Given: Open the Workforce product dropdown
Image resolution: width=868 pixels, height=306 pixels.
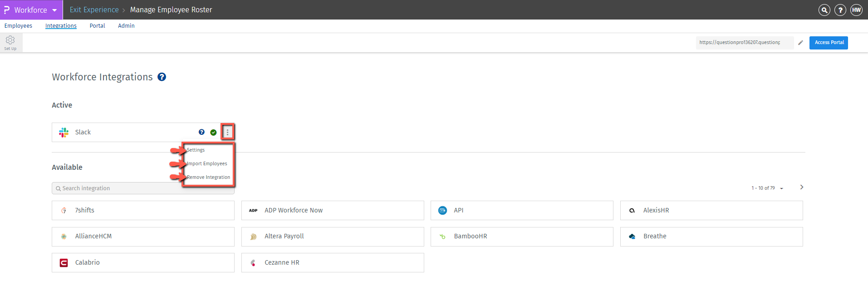Looking at the screenshot, I should (x=31, y=10).
